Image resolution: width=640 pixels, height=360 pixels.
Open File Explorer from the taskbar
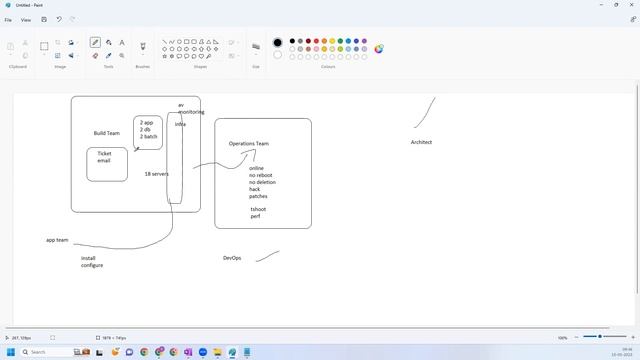(x=217, y=352)
